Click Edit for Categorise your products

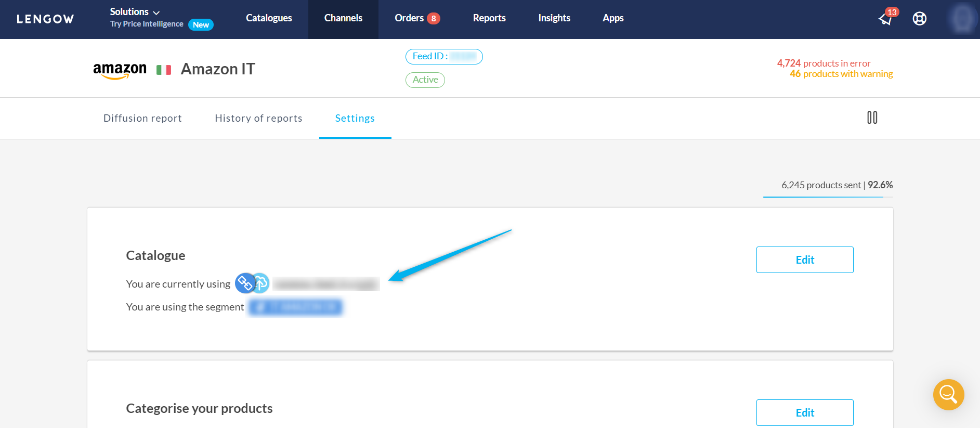click(805, 412)
